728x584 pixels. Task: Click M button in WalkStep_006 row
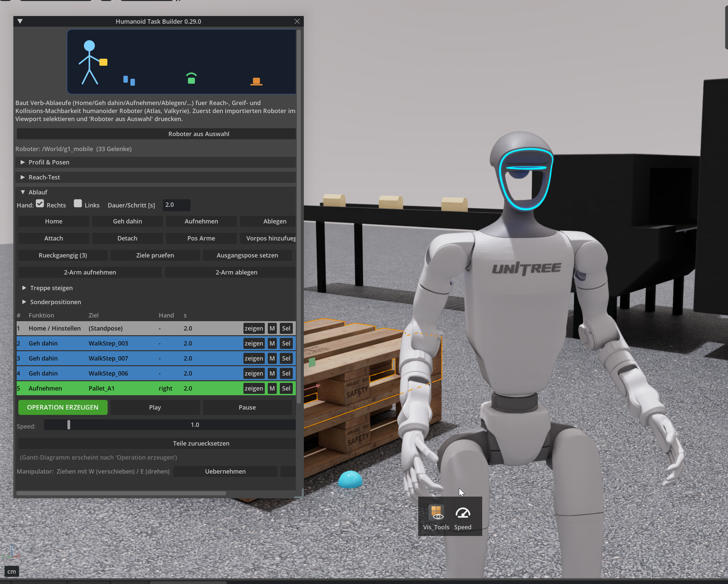[x=272, y=373]
